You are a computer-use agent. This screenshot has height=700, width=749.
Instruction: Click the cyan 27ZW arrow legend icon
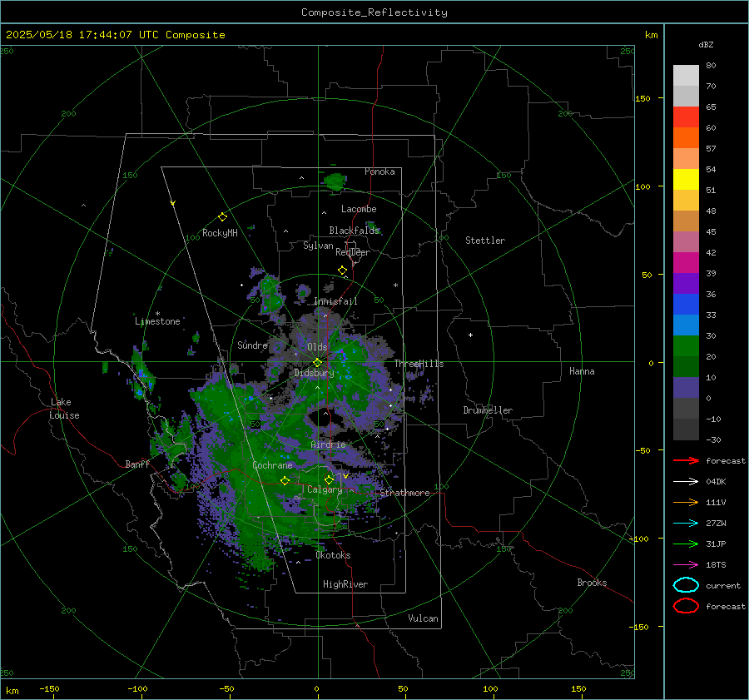pos(686,524)
